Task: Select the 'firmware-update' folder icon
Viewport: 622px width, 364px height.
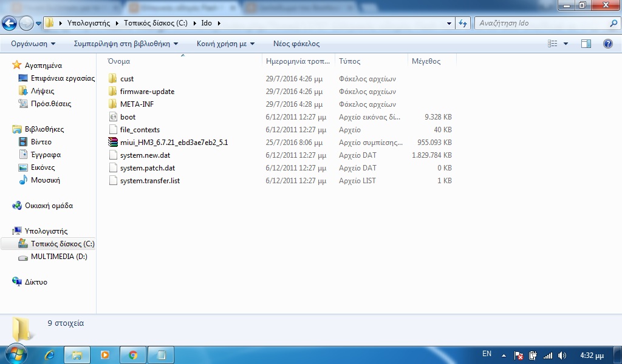Action: pyautogui.click(x=113, y=91)
